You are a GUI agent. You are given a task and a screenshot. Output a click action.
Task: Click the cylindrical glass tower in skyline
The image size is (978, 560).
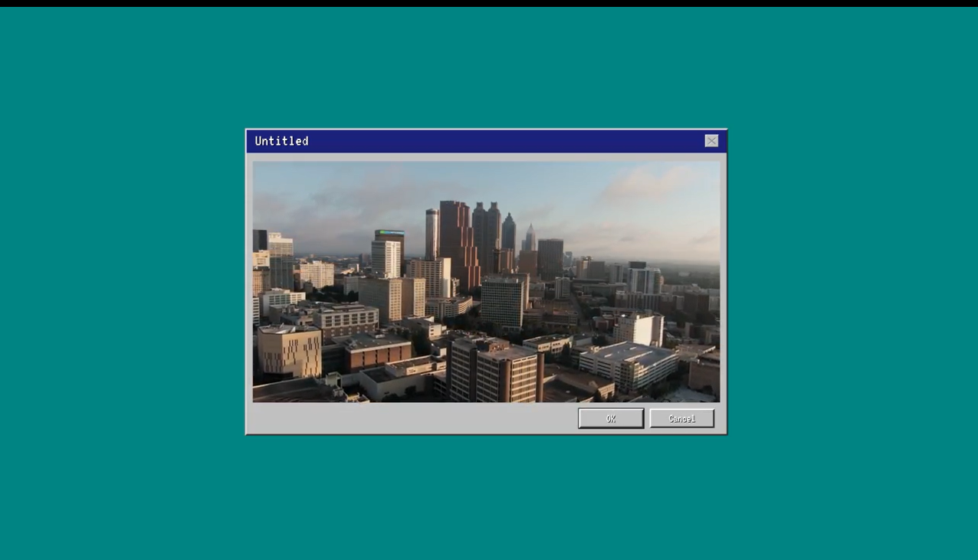point(432,232)
